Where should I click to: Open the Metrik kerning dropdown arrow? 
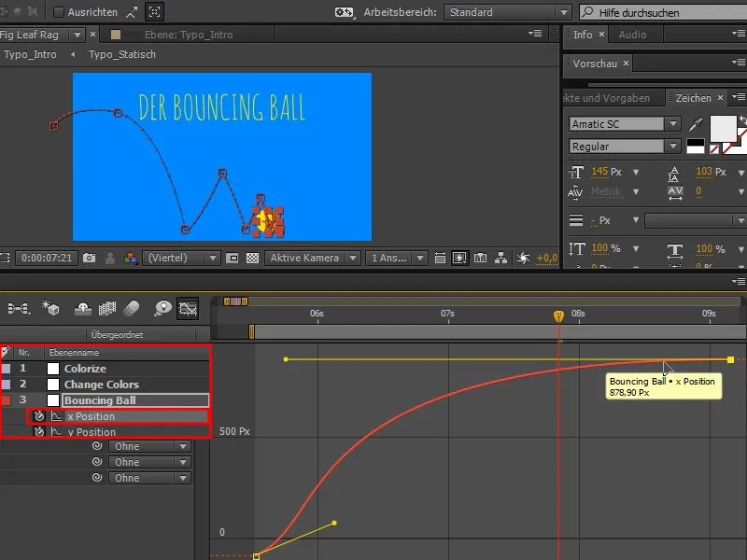pos(636,191)
